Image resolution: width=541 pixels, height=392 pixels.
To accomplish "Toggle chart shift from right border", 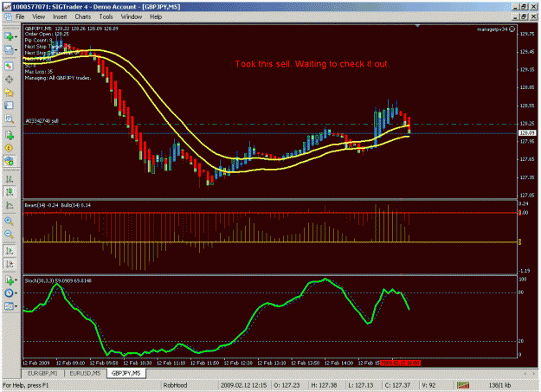I will tap(9, 264).
